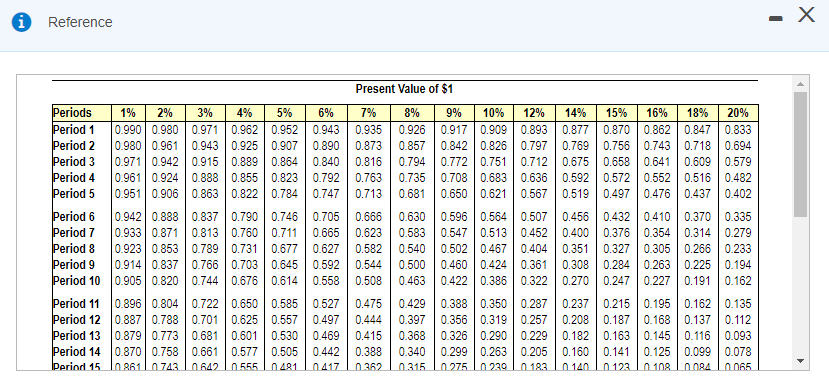Select the 6% column header
The width and height of the screenshot is (829, 384).
pyautogui.click(x=326, y=113)
